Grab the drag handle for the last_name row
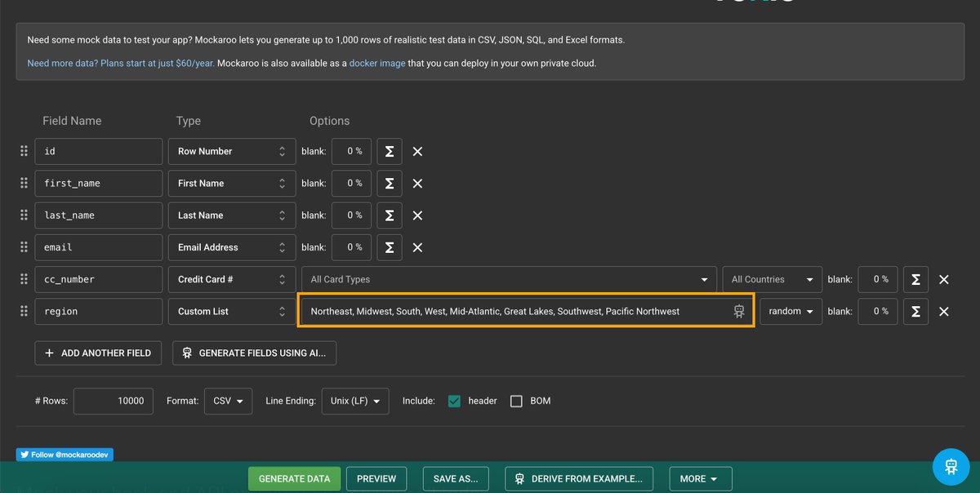 24,215
